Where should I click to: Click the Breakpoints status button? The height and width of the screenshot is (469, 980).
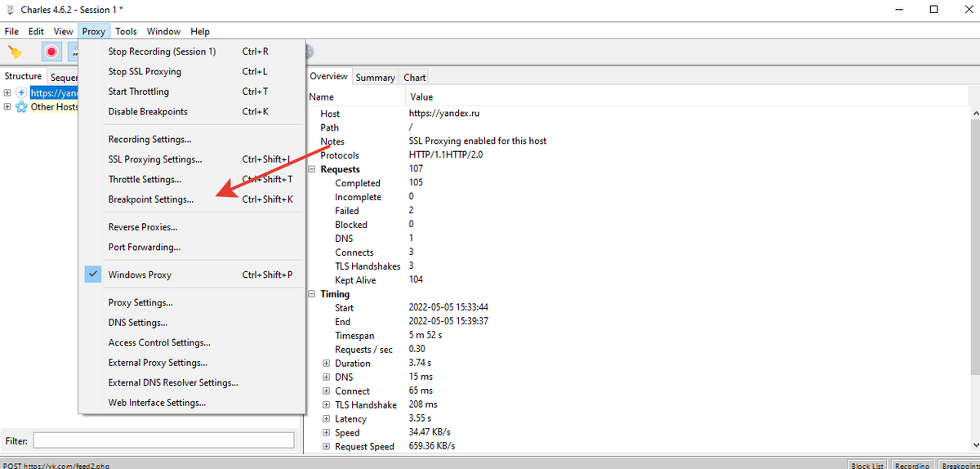958,465
